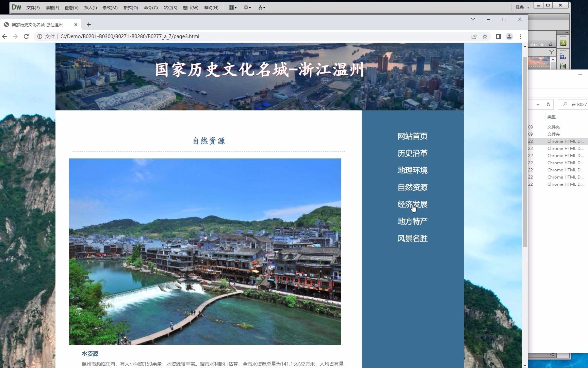Open the 修改(M) menu in Dreamweaver
The width and height of the screenshot is (588, 368).
[x=110, y=7]
